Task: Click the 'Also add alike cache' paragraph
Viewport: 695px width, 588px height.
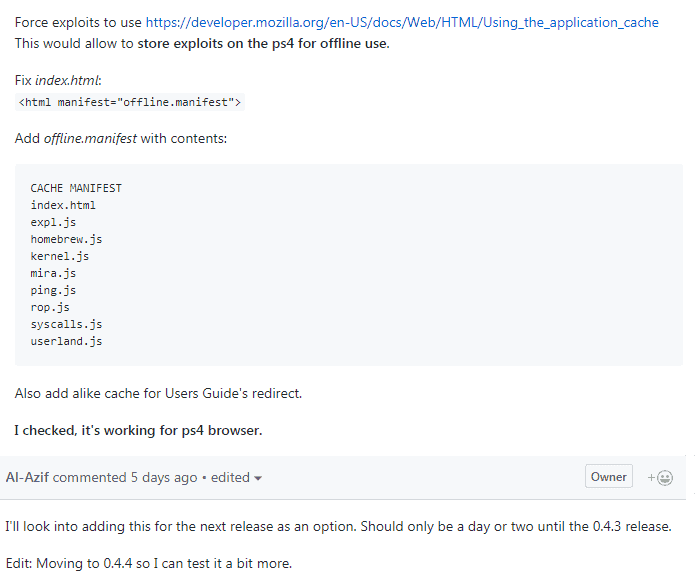Action: [x=158, y=393]
